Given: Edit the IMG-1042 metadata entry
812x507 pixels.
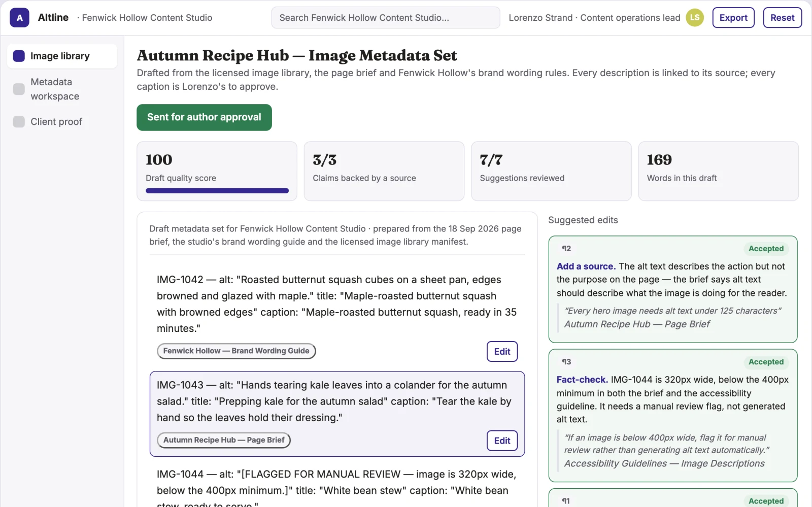Looking at the screenshot, I should tap(502, 352).
